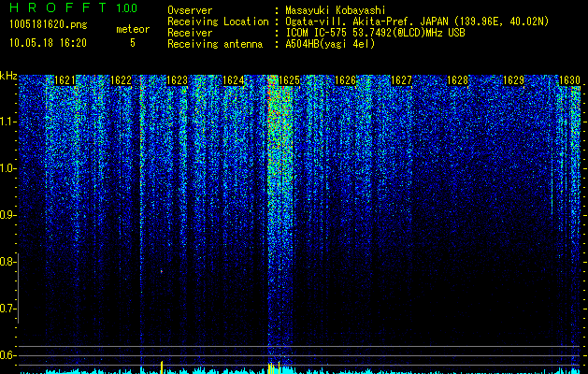588x374 pixels.
Task: Click the HROFFT 1.00 title text
Action: [x=74, y=7]
